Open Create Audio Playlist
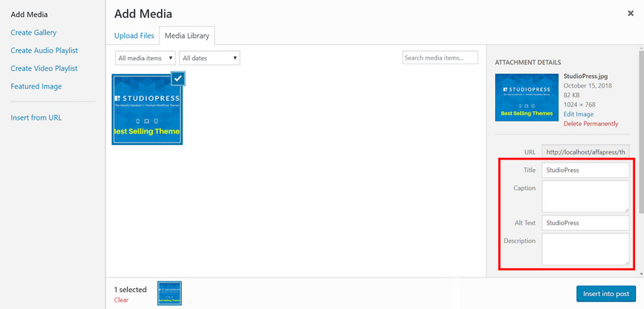Image resolution: width=644 pixels, height=309 pixels. [x=44, y=51]
